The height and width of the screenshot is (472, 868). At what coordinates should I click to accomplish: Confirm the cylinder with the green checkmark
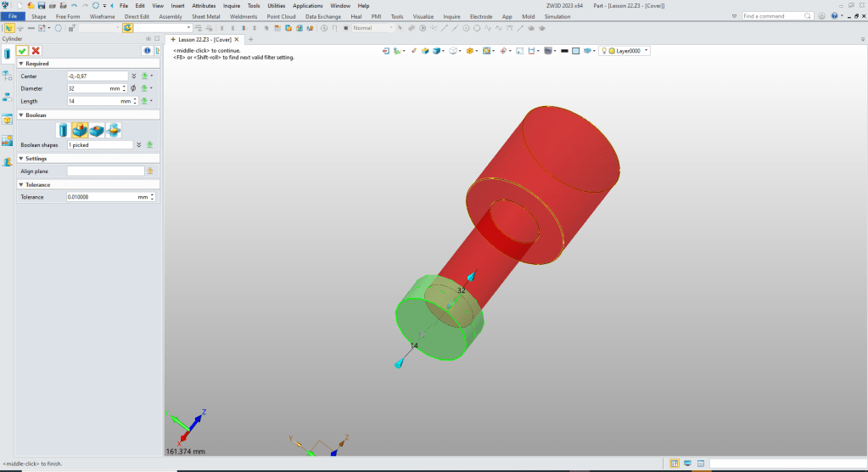23,51
